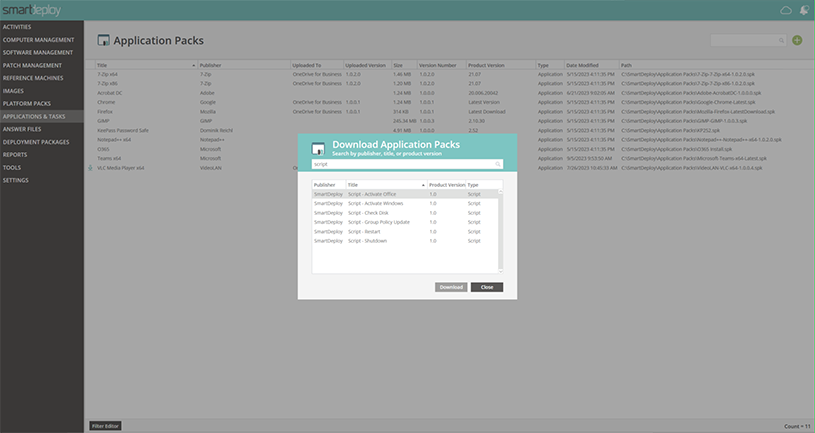Click the Download button in the dialog
Image resolution: width=815 pixels, height=433 pixels.
pos(451,287)
